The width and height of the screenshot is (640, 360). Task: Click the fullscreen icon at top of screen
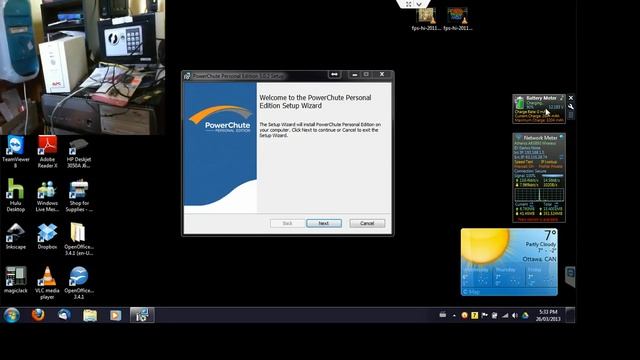coord(409,4)
